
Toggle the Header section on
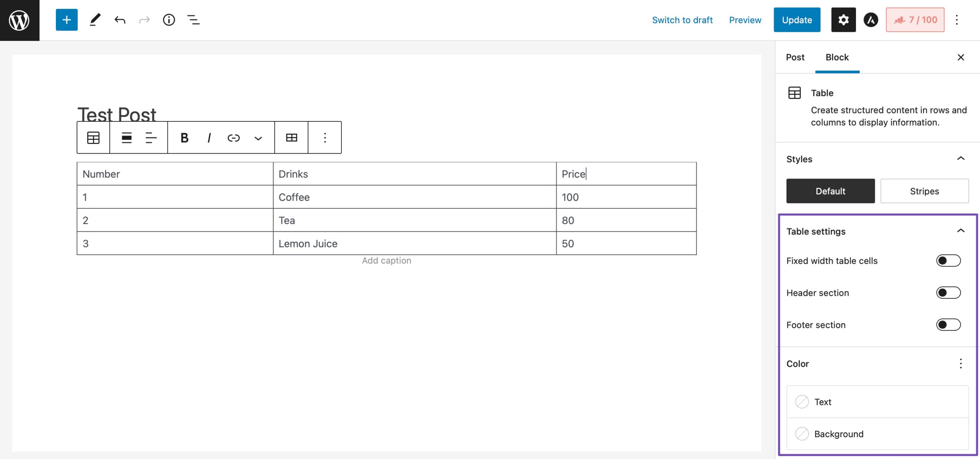[x=947, y=292]
